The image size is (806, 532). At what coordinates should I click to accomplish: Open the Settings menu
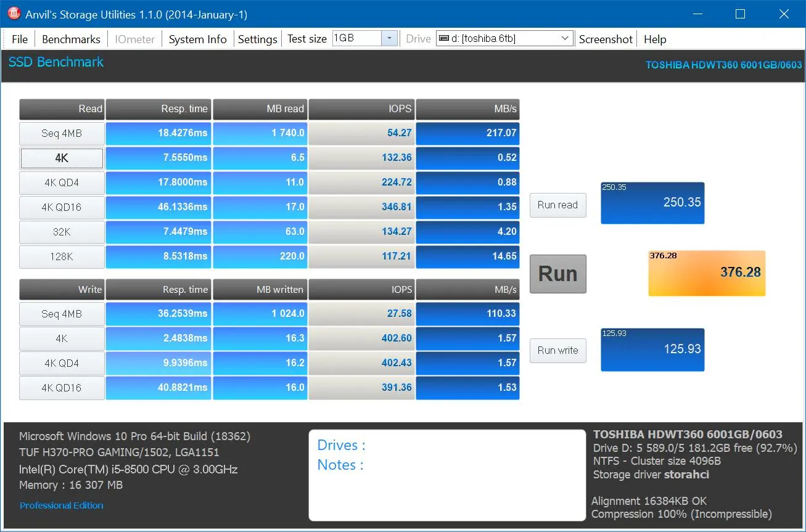(x=257, y=39)
